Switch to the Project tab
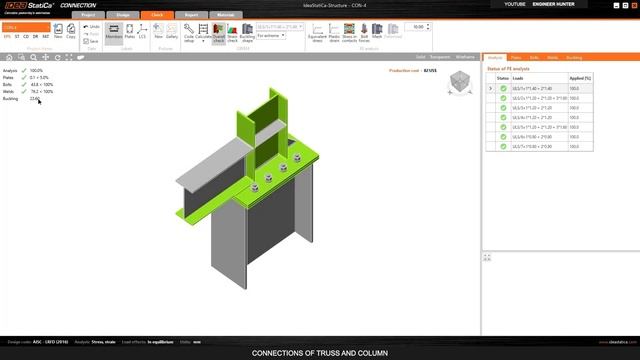 pos(88,15)
